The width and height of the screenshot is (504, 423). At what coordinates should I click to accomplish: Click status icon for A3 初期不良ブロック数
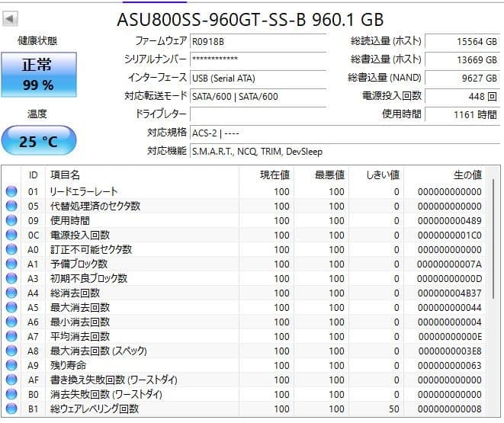(11, 278)
